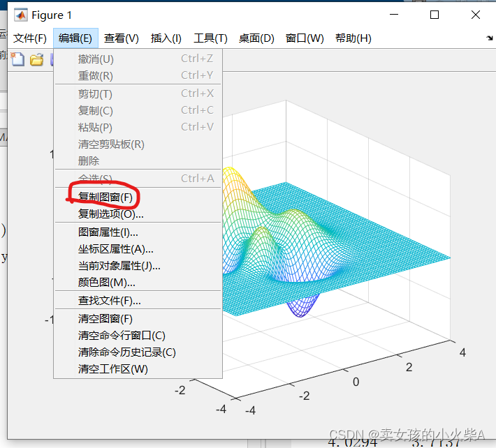Viewport: 496px width, 448px height.
Task: Click the Open File folder icon
Action: point(37,60)
